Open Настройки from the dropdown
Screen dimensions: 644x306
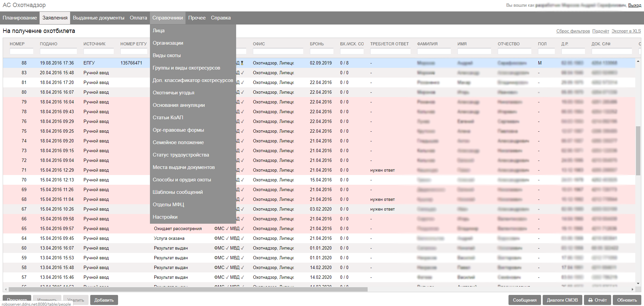click(x=193, y=217)
